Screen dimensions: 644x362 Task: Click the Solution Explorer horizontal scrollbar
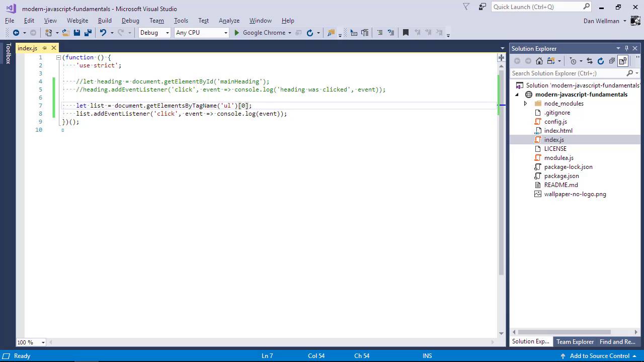[x=565, y=332]
